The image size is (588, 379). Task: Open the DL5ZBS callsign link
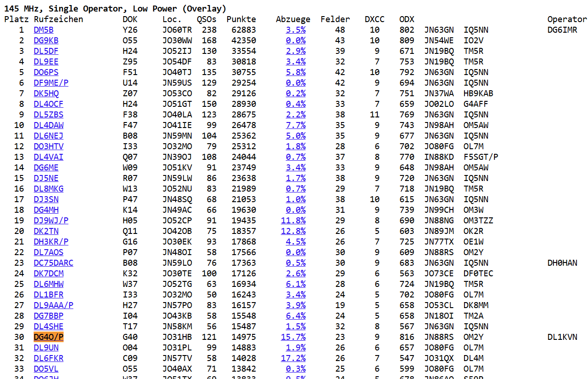pos(48,115)
